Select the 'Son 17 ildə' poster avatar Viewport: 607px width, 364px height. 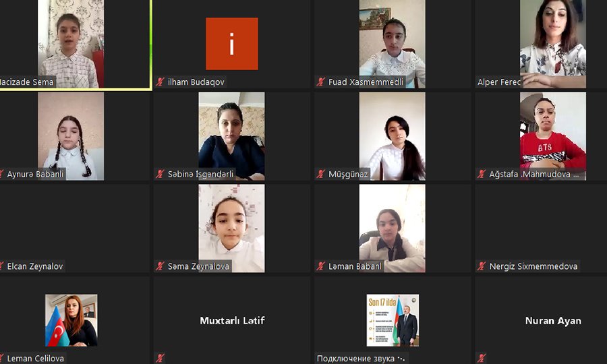(x=393, y=320)
